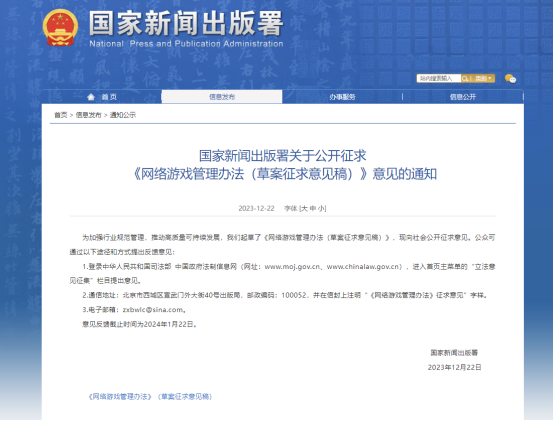Open the 信息发布 navigation tab
The image size is (553, 421).
tap(222, 97)
